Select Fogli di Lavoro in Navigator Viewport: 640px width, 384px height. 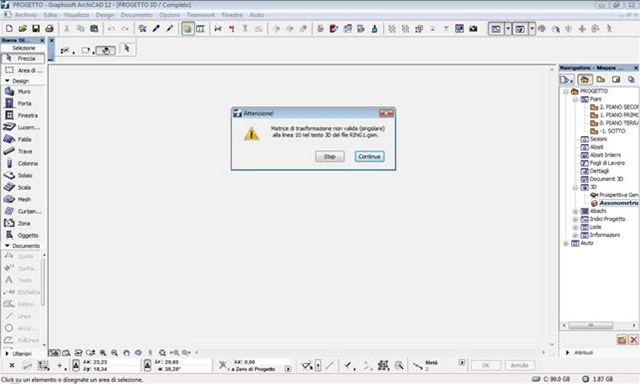603,163
